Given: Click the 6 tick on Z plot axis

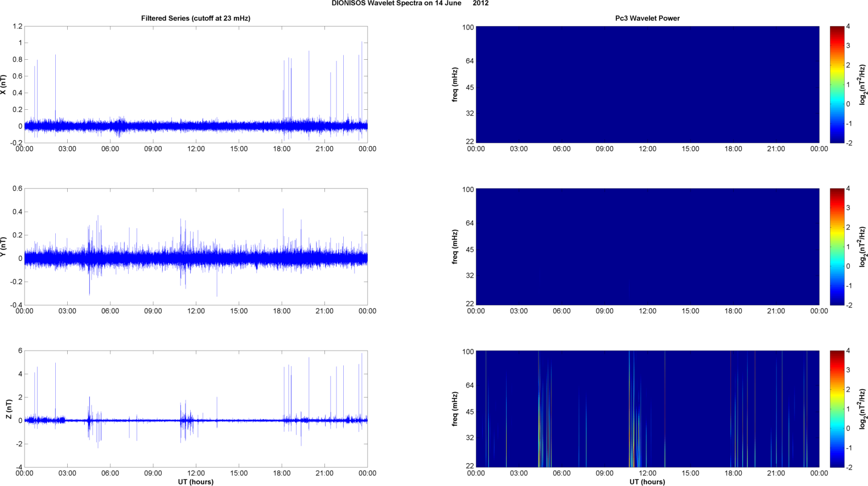Looking at the screenshot, I should tap(20, 351).
